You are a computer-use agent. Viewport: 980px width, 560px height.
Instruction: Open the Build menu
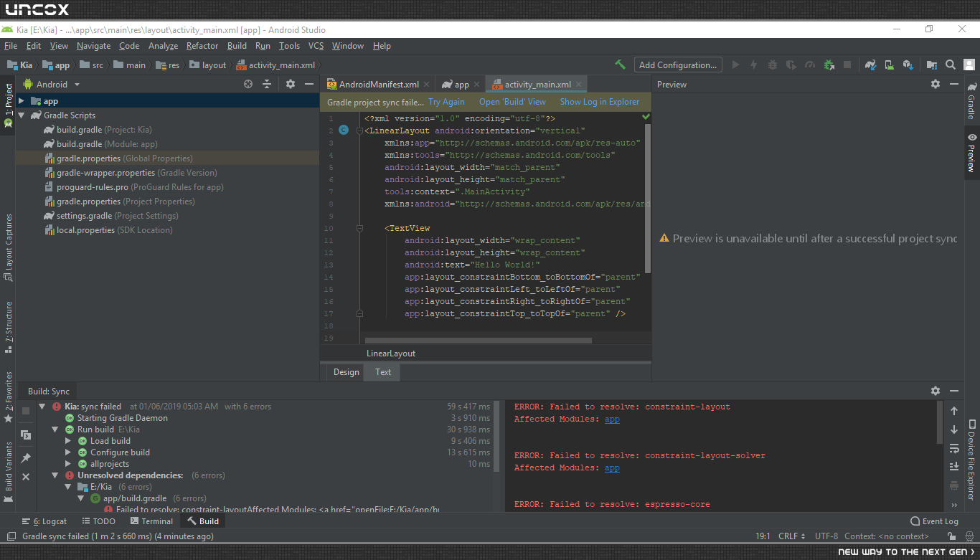coord(237,46)
